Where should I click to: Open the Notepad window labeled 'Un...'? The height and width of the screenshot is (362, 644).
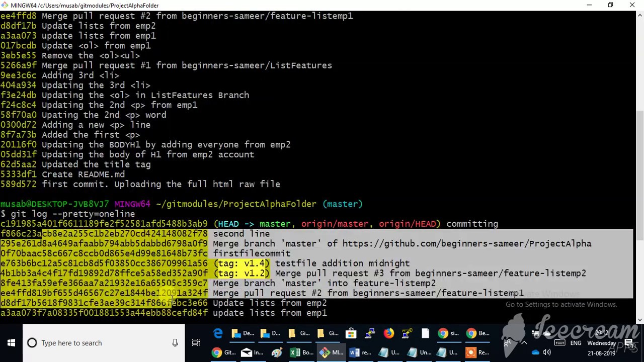pos(419,352)
